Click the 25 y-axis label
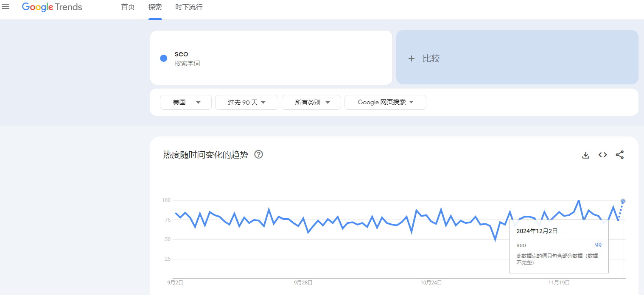The height and width of the screenshot is (295, 644). pos(167,259)
